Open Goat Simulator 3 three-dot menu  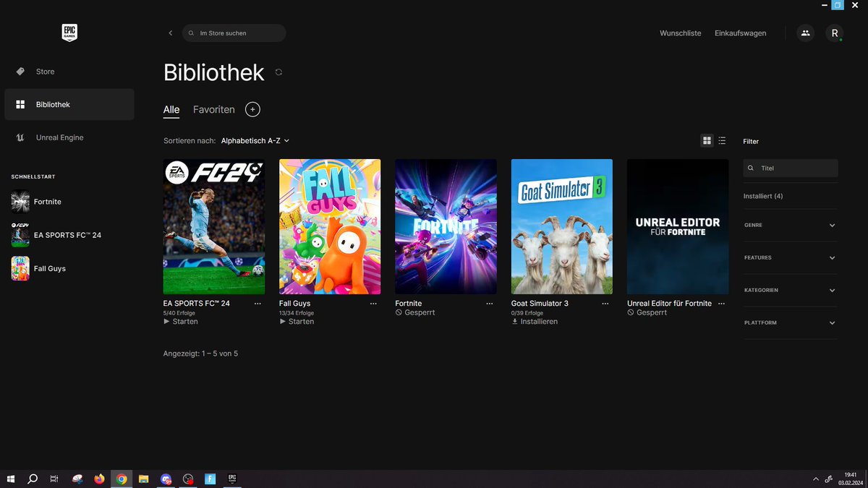click(605, 304)
